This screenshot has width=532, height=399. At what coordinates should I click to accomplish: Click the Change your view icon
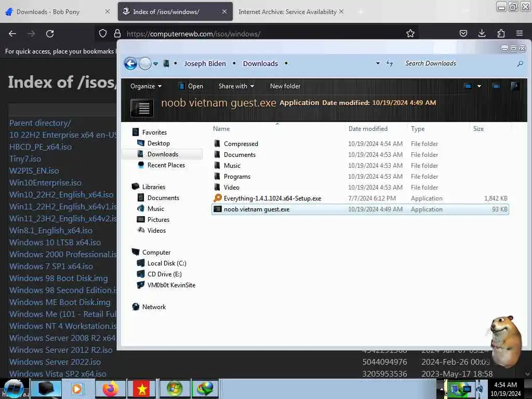click(468, 86)
